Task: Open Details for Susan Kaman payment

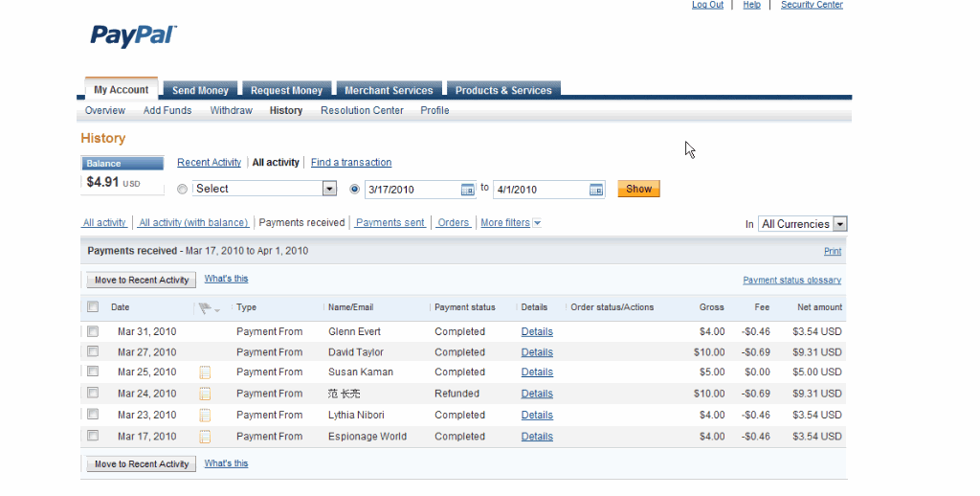Action: coord(537,372)
